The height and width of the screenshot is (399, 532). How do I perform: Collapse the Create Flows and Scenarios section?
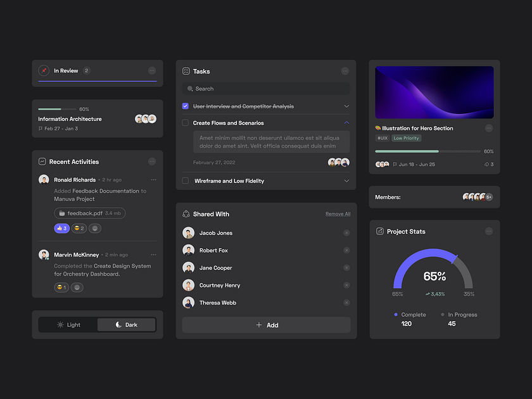[x=346, y=122]
